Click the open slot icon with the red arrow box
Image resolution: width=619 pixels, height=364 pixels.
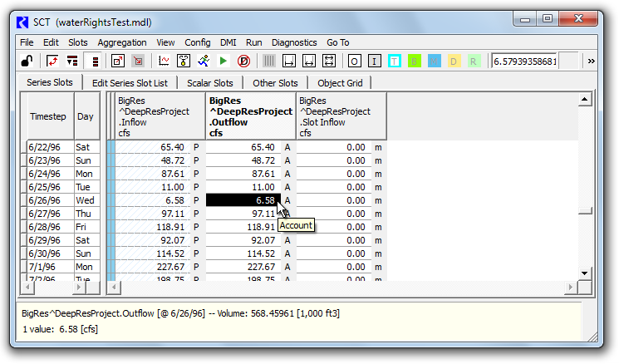(118, 61)
